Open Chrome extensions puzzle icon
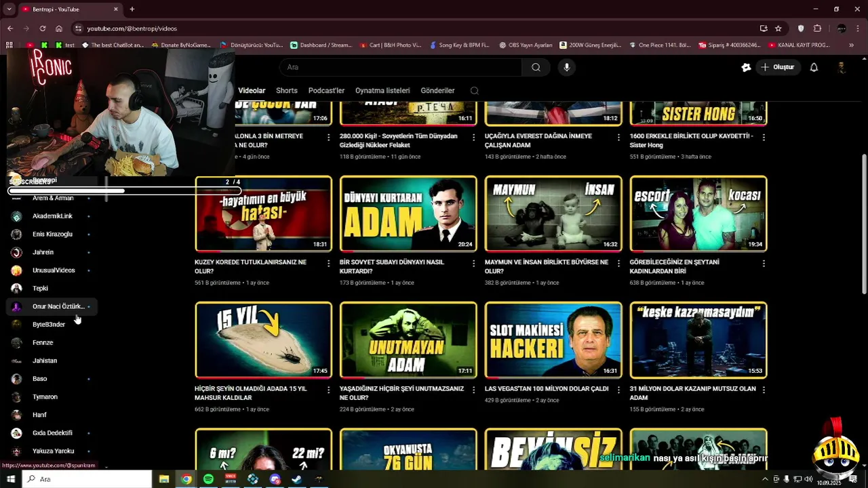This screenshot has height=488, width=868. tap(817, 28)
